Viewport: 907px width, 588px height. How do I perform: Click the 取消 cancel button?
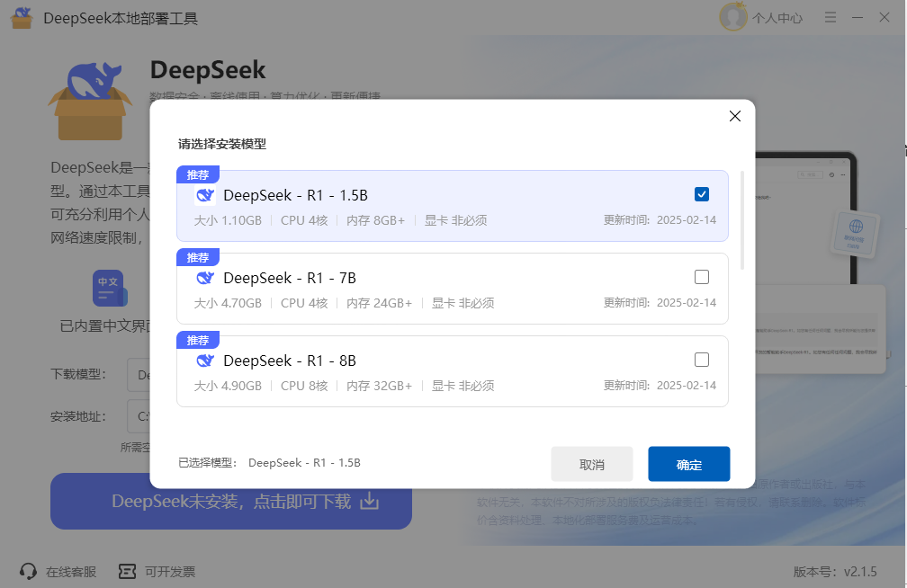point(592,464)
